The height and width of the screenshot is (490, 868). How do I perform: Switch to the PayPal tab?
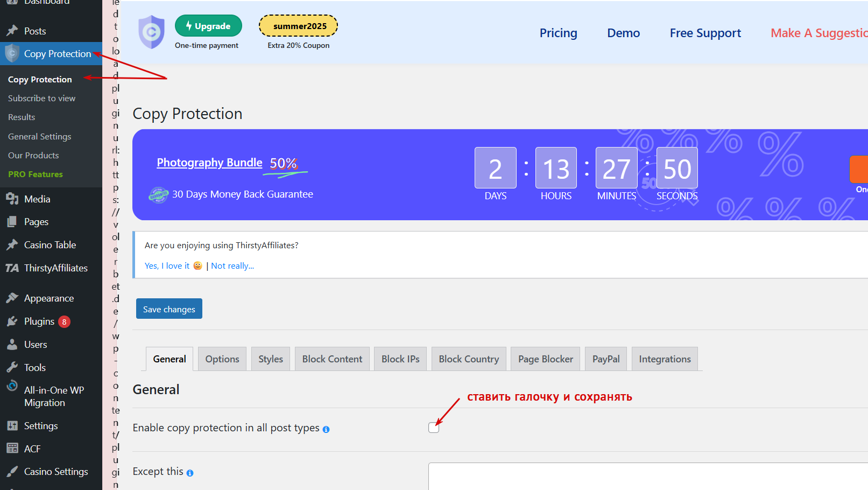(x=606, y=359)
